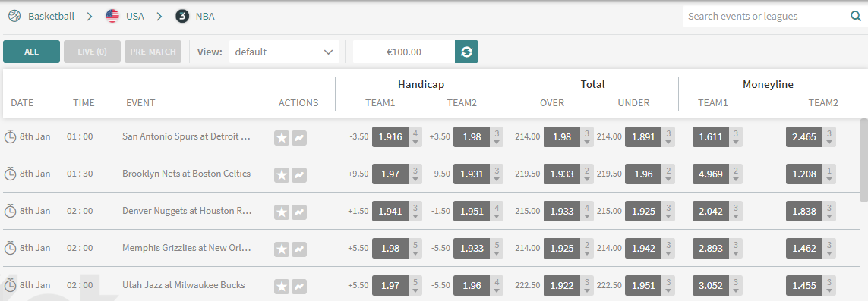
Task: Open chart icon for Brooklyn Nets game
Action: (299, 174)
